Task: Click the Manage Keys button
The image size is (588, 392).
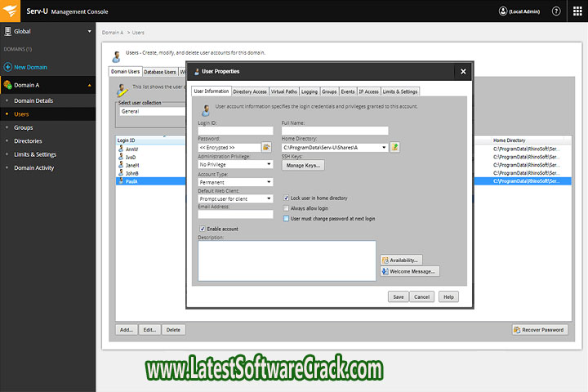Action: 303,165
